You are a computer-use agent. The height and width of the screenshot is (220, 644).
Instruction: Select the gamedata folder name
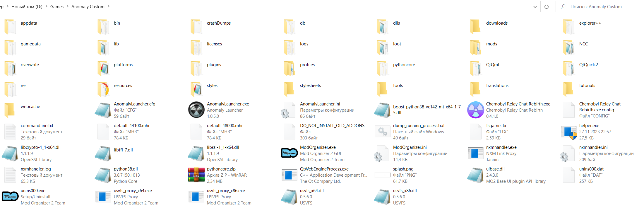click(x=31, y=44)
